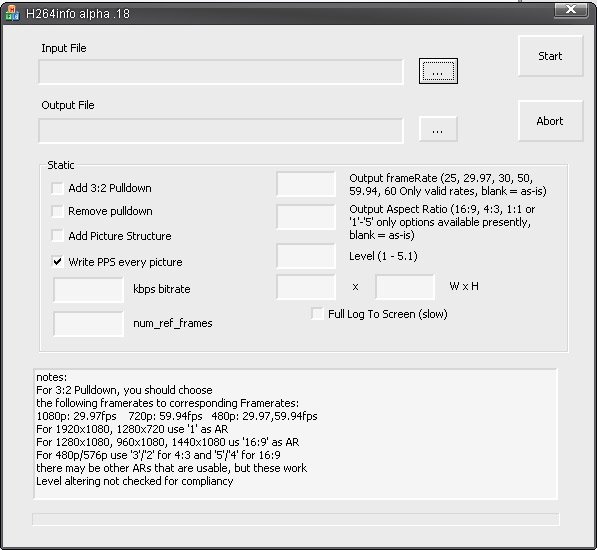
Task: Click the num_ref_frames input box
Action: 88,324
